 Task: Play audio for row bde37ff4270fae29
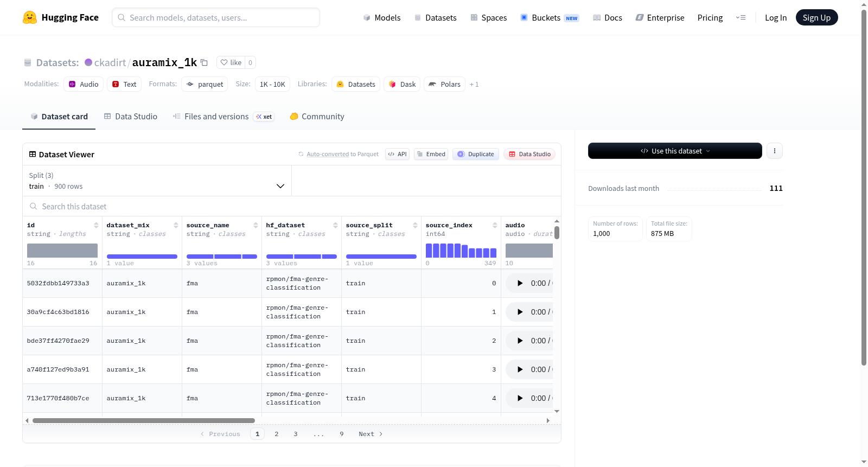520,341
